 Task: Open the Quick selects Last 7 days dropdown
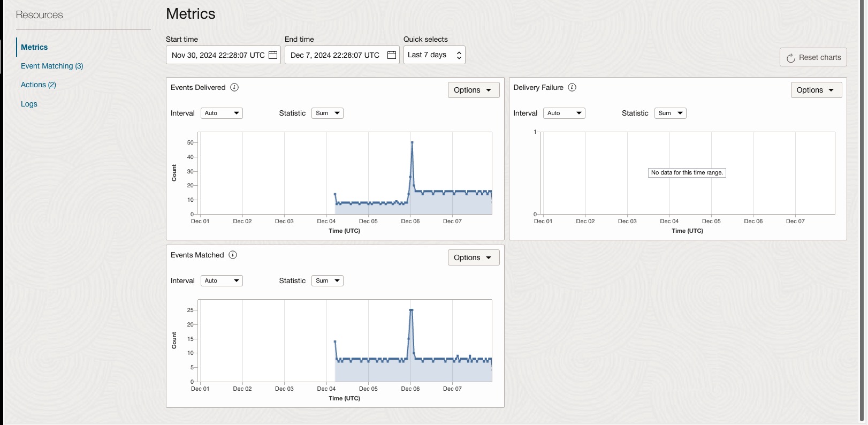(x=435, y=55)
